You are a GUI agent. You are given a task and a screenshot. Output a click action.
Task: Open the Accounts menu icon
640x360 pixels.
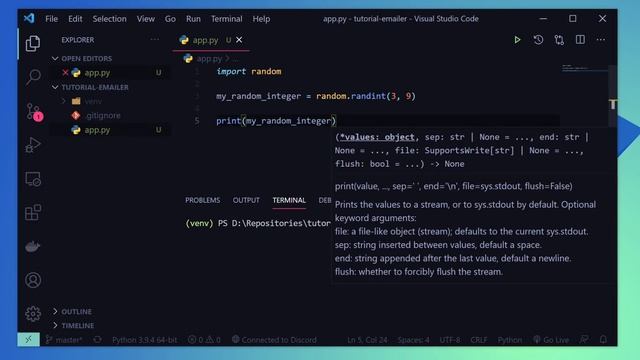(x=33, y=280)
